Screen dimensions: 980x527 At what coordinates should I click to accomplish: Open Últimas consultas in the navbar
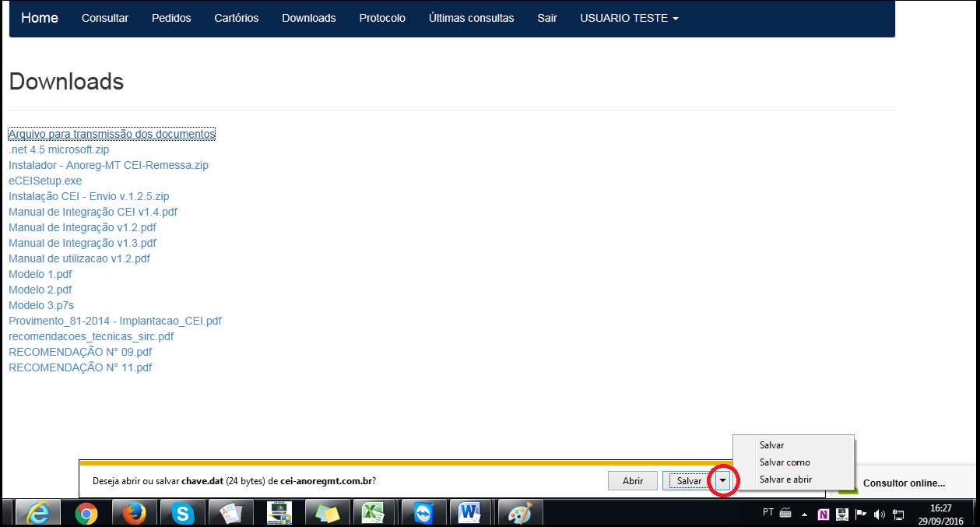[472, 18]
